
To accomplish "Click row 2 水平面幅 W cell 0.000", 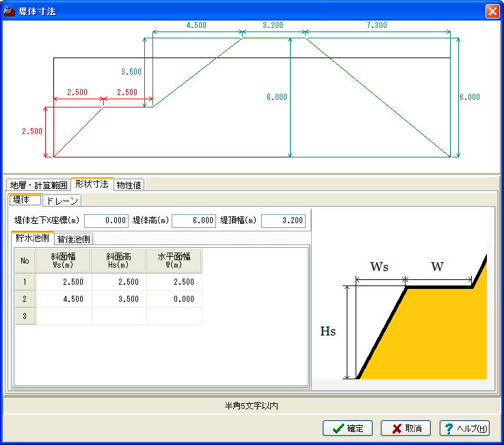I will click(174, 299).
